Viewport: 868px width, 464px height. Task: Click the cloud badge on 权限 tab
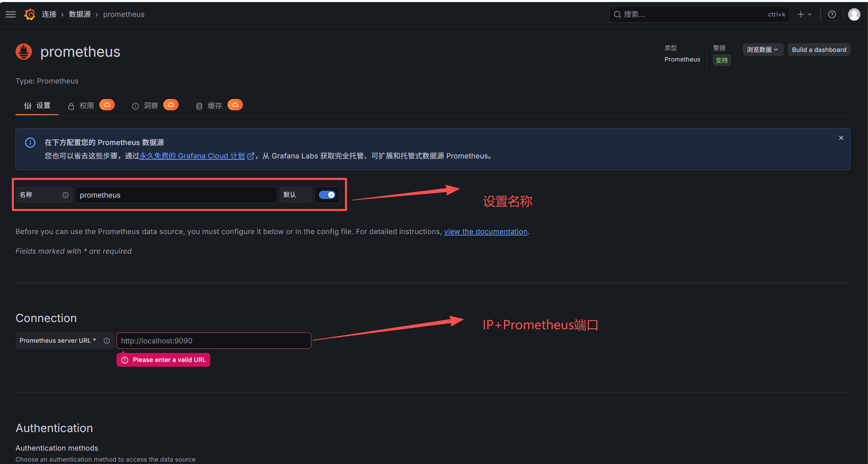107,105
